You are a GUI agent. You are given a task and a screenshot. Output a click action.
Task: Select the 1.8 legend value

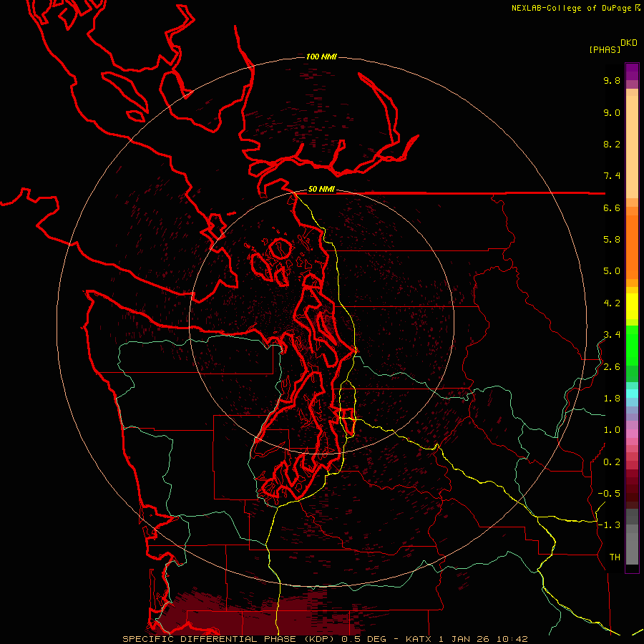pyautogui.click(x=612, y=399)
